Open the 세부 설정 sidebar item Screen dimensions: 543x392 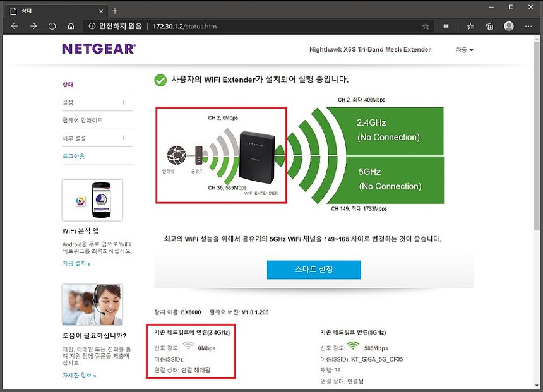(74, 138)
